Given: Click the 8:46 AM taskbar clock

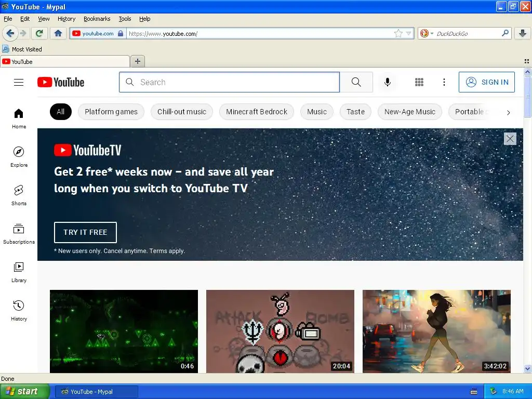Looking at the screenshot, I should [x=513, y=392].
